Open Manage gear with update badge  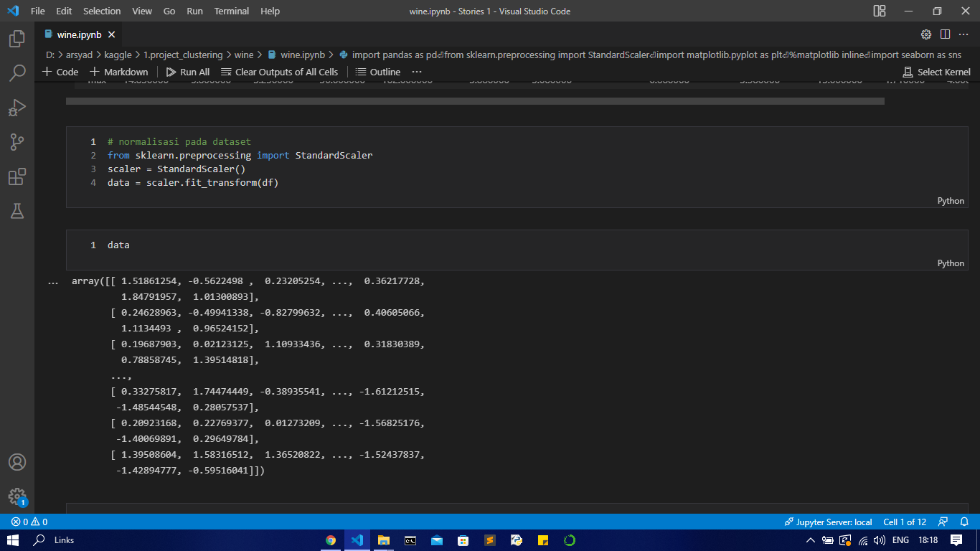17,496
